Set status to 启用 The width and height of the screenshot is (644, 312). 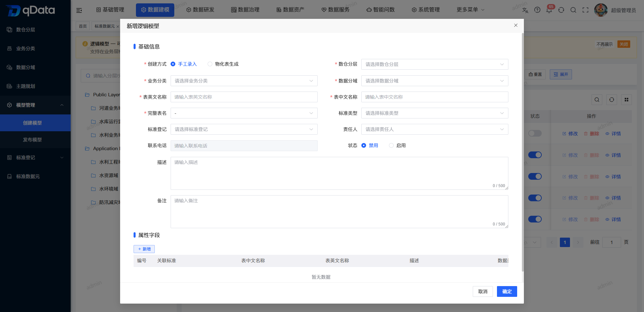pyautogui.click(x=397, y=145)
